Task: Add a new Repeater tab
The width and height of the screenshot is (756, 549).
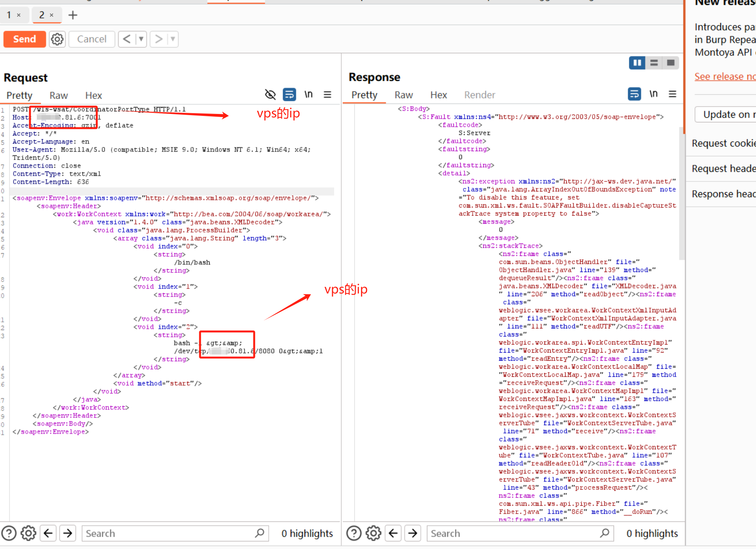Action: coord(73,15)
